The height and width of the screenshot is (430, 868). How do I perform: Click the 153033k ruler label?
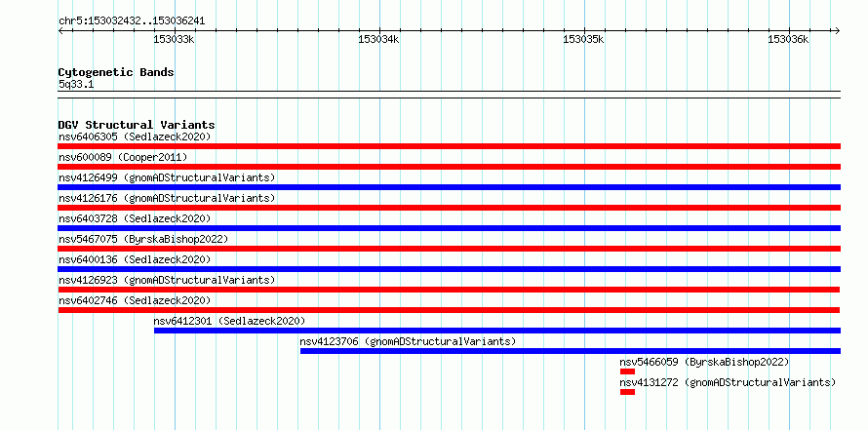pyautogui.click(x=174, y=39)
